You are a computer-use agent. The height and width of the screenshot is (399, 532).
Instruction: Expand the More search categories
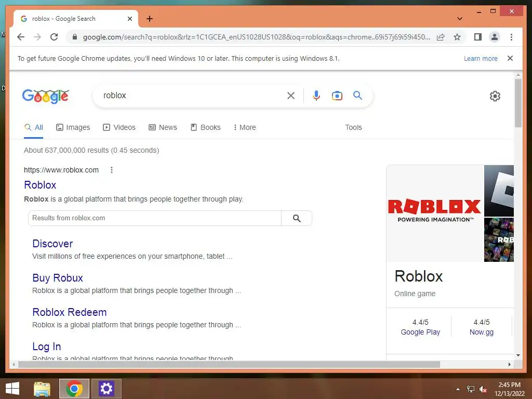point(245,128)
